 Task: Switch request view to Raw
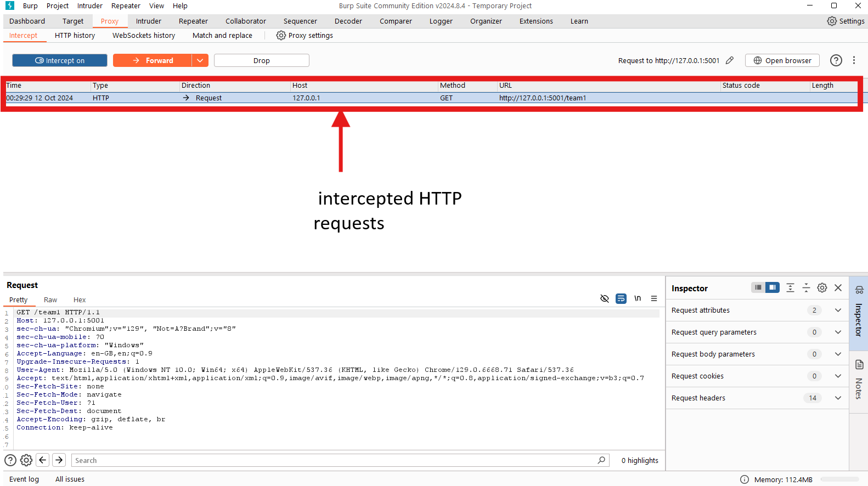50,299
